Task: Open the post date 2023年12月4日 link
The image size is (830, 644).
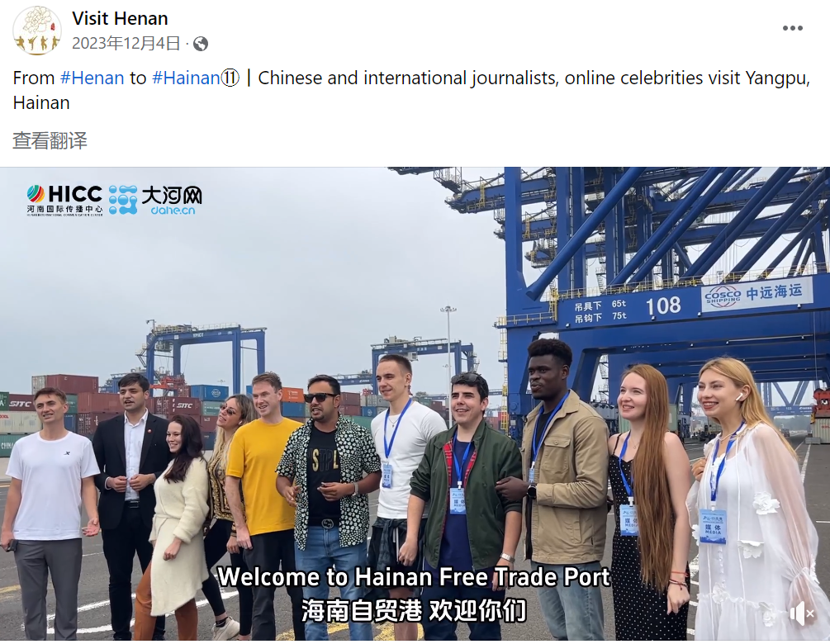Action: [x=126, y=44]
